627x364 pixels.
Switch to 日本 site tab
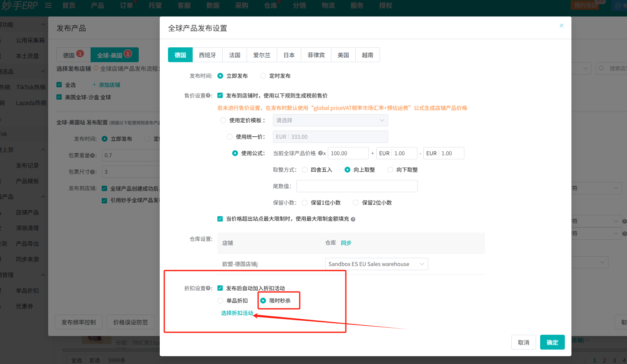289,55
